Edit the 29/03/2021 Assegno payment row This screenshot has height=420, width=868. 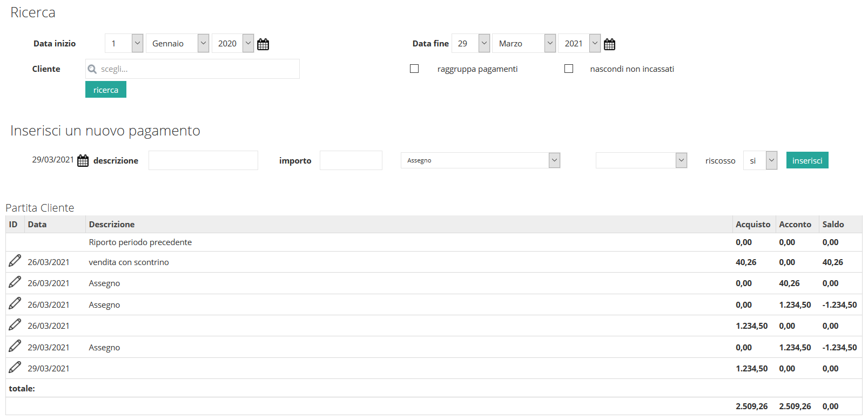click(x=15, y=347)
